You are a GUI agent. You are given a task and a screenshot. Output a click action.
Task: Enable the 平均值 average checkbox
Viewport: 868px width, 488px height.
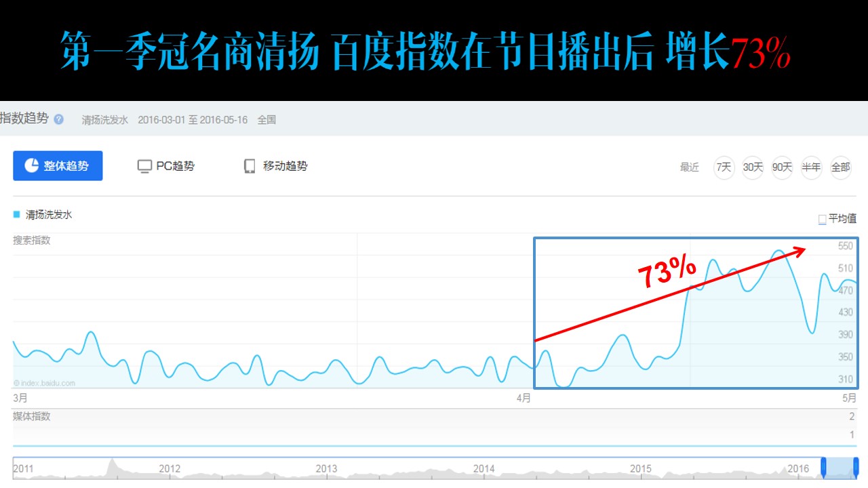(x=823, y=219)
